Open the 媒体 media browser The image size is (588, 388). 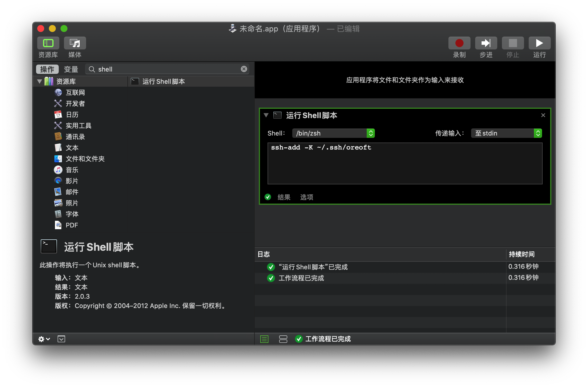(75, 43)
